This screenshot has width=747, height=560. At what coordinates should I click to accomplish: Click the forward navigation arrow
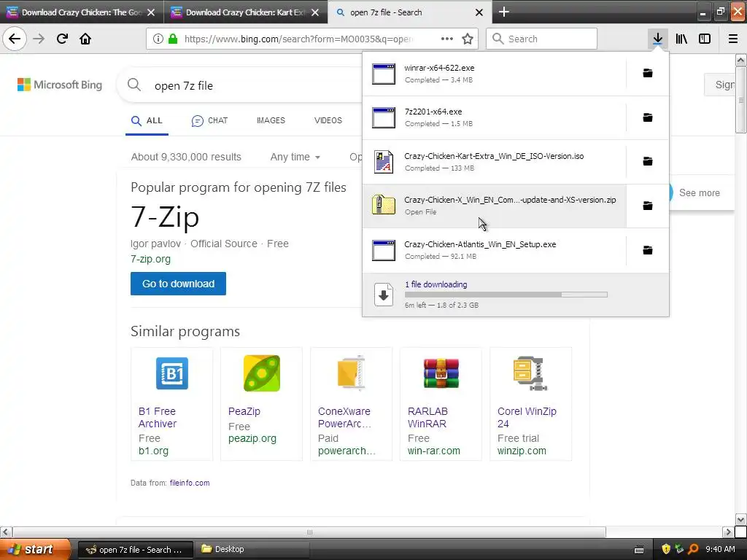pyautogui.click(x=39, y=39)
